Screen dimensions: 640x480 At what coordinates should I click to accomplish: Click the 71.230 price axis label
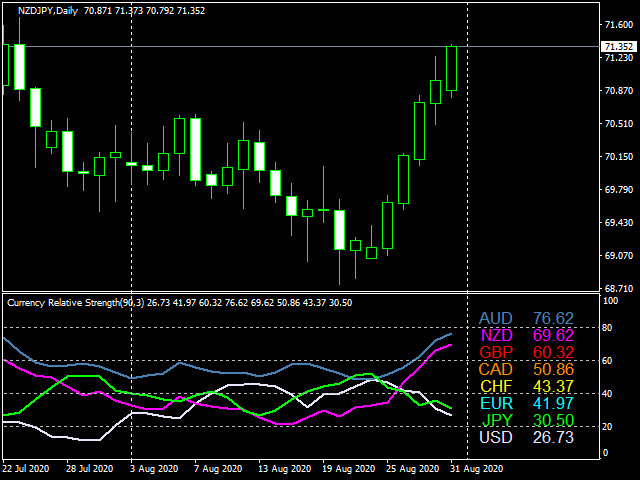[x=619, y=58]
